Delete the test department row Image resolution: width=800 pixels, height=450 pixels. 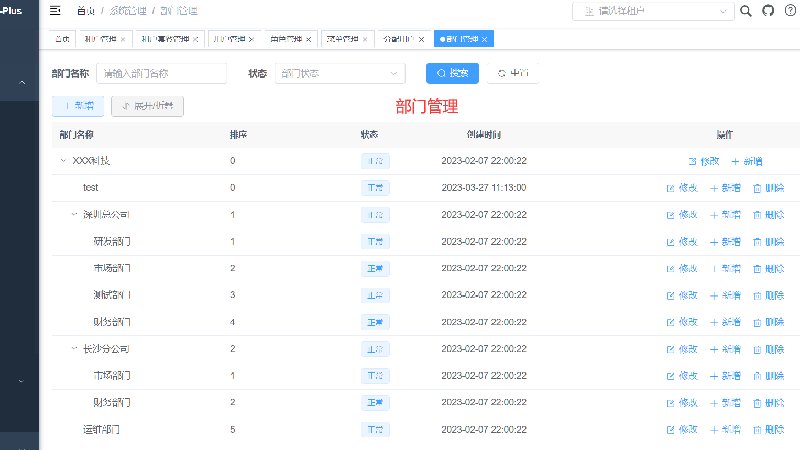pos(768,188)
